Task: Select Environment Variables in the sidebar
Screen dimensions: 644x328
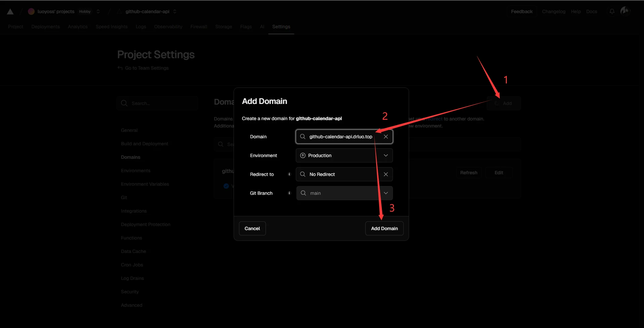Action: coord(145,184)
